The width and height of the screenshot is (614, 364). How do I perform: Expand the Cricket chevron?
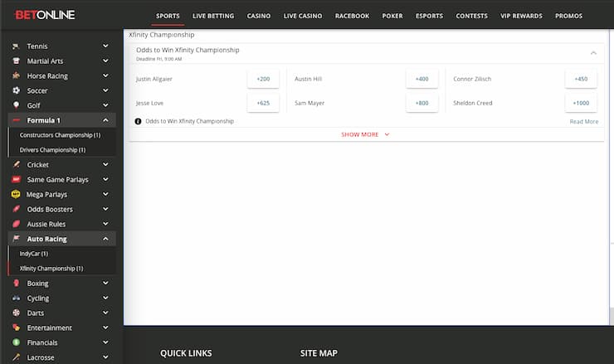click(105, 164)
